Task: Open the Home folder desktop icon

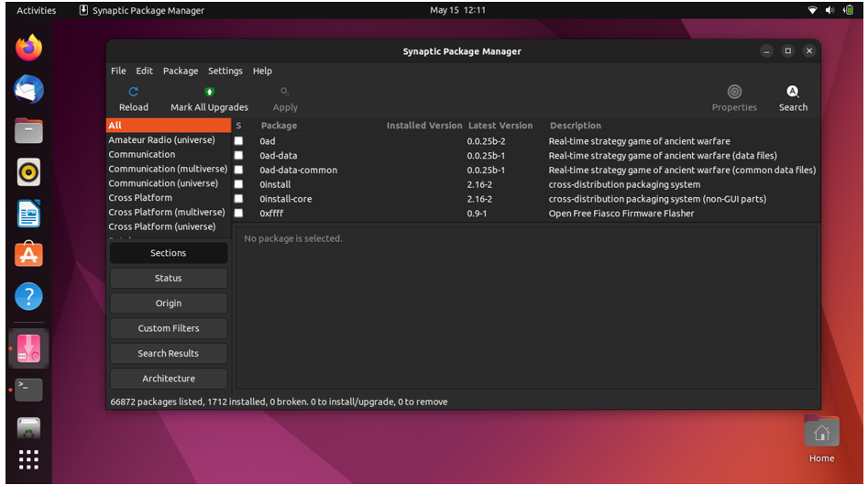Action: point(821,431)
